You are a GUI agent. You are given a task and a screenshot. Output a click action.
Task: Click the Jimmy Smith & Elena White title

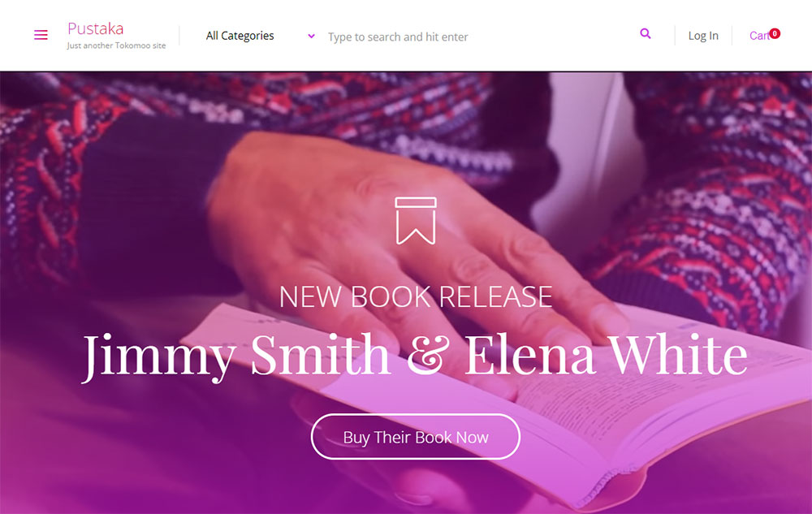coord(415,355)
